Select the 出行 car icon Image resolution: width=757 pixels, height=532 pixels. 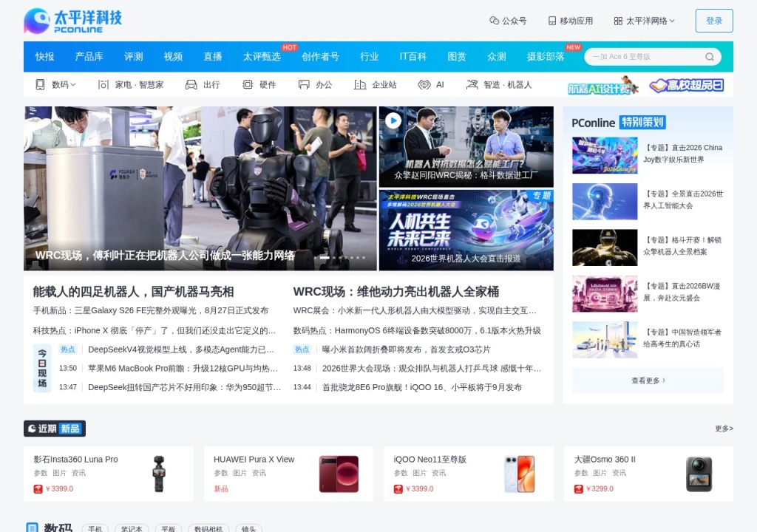point(191,84)
